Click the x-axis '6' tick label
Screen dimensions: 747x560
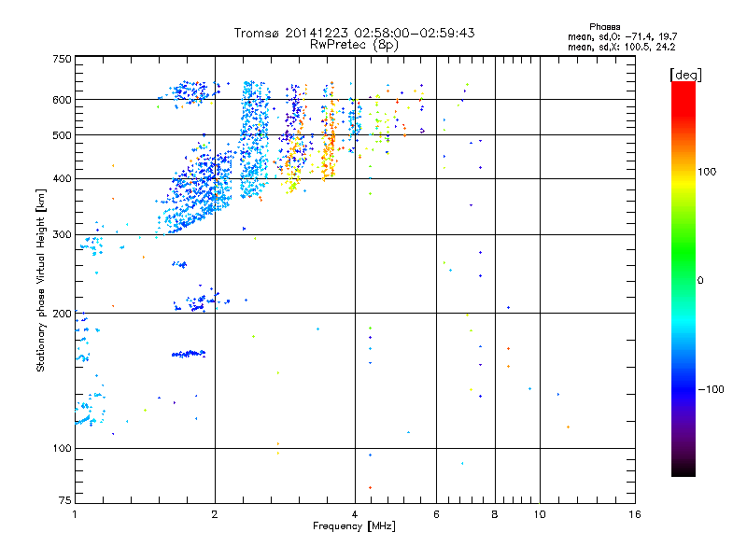436,514
